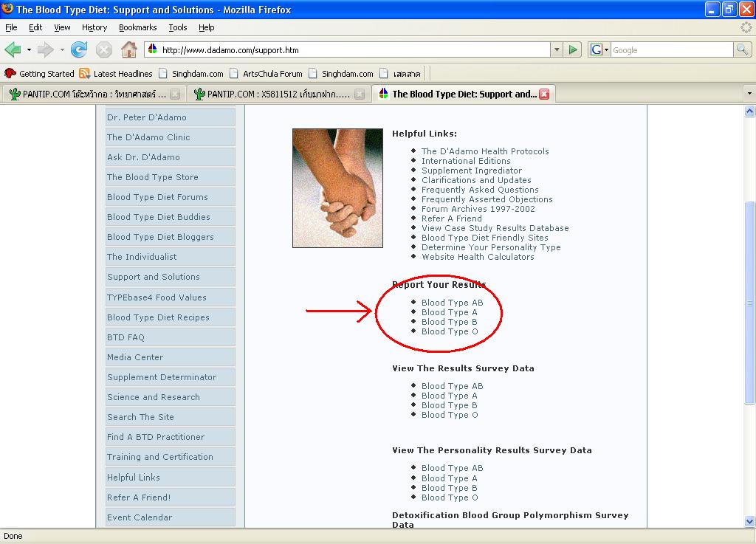View Personality Results Survey Data for Blood Type B

[x=450, y=488]
